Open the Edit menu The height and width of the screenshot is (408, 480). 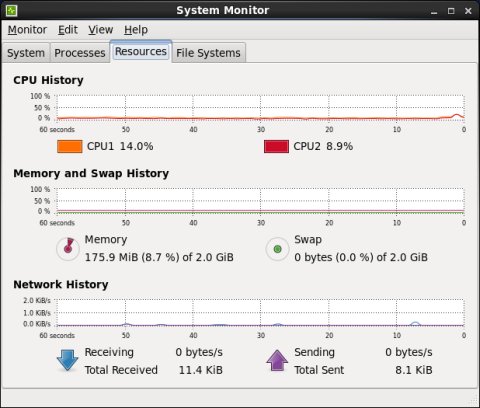[x=68, y=30]
